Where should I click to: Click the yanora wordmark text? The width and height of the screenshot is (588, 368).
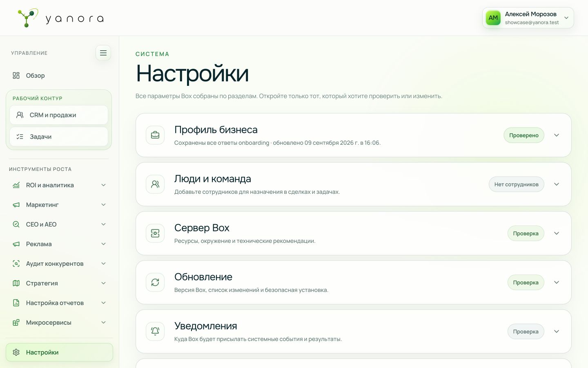point(75,19)
